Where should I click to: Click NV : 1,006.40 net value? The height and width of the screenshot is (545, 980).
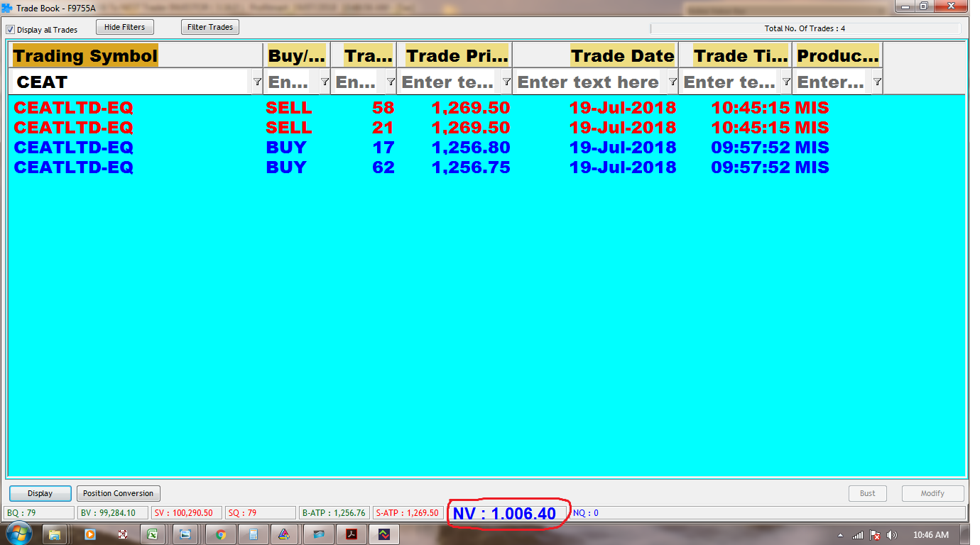pyautogui.click(x=504, y=514)
